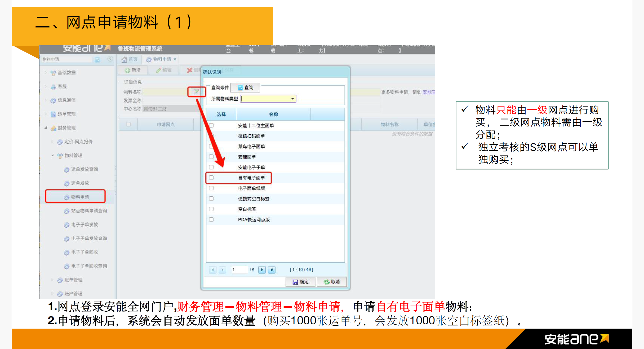Screen dimensions: 644x349
Task: Open the material picker icon beside 物料名称
Action: [196, 92]
